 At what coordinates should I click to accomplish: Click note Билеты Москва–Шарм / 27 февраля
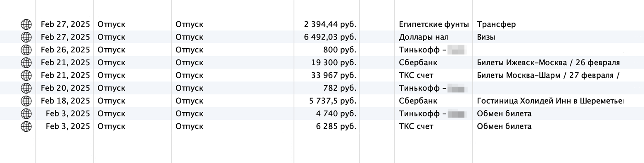548,76
